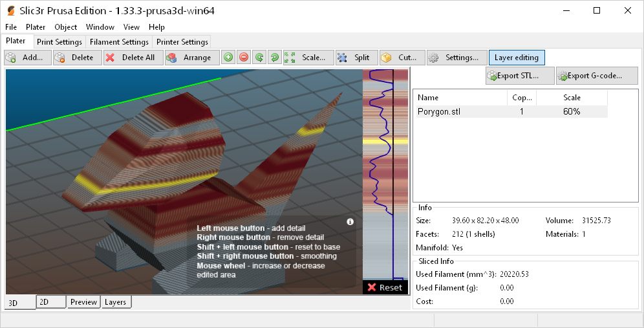Show the Layers view tab
This screenshot has width=644, height=328.
pyautogui.click(x=116, y=302)
